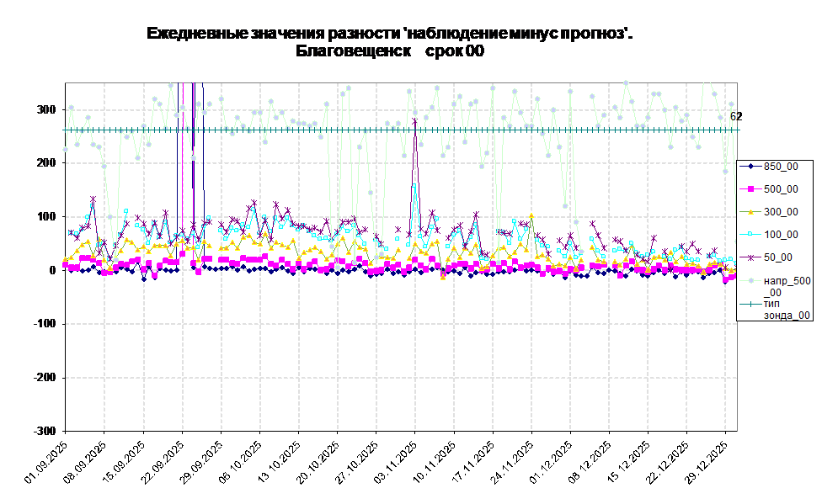Click the tall purple spike peak mid-chart
Screen dimensions: 822x504
[414, 121]
